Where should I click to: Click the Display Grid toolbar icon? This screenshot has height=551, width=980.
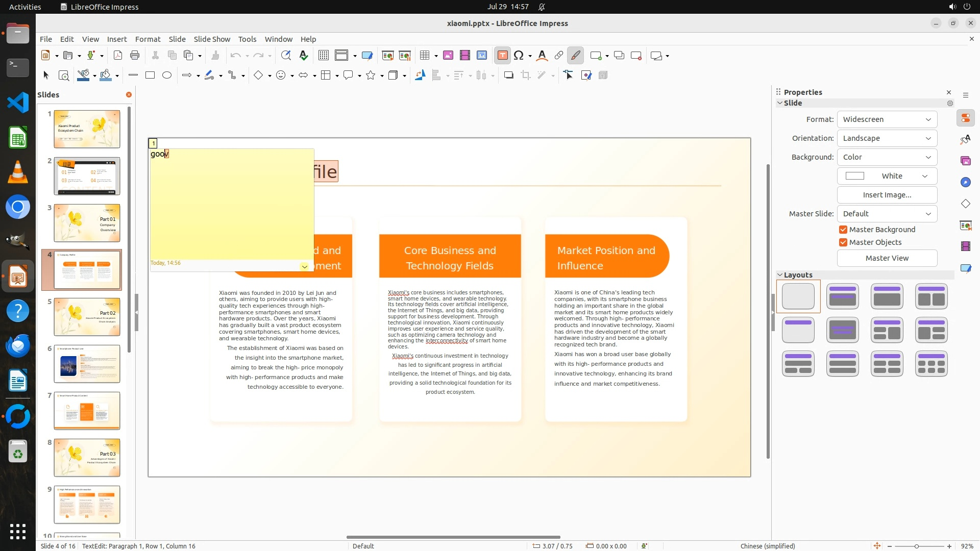pos(323,56)
